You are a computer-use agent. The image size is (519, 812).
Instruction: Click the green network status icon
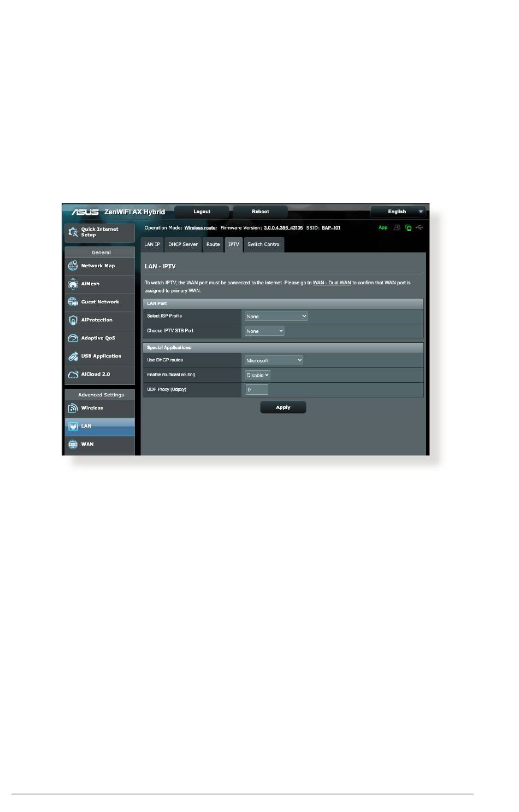pos(408,227)
